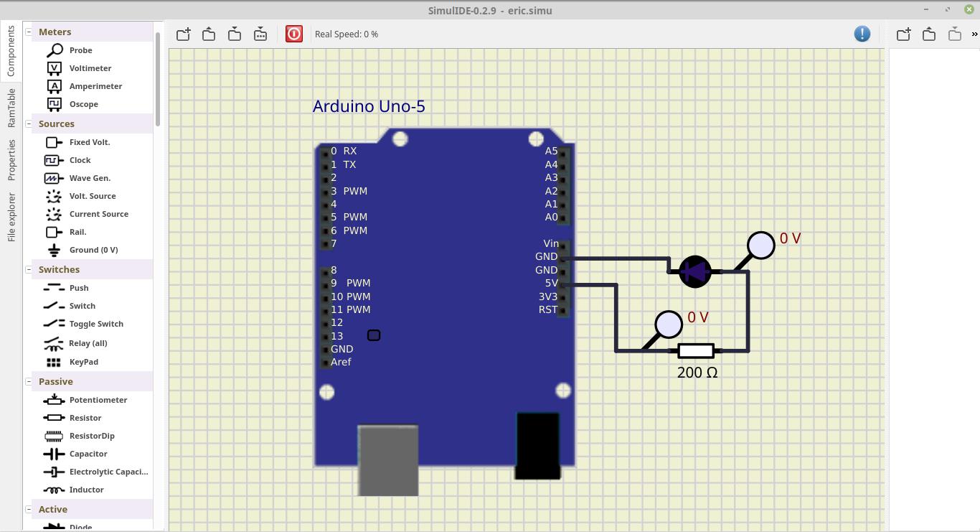Select the Voltimeter component
This screenshot has height=532, width=980.
pos(90,68)
